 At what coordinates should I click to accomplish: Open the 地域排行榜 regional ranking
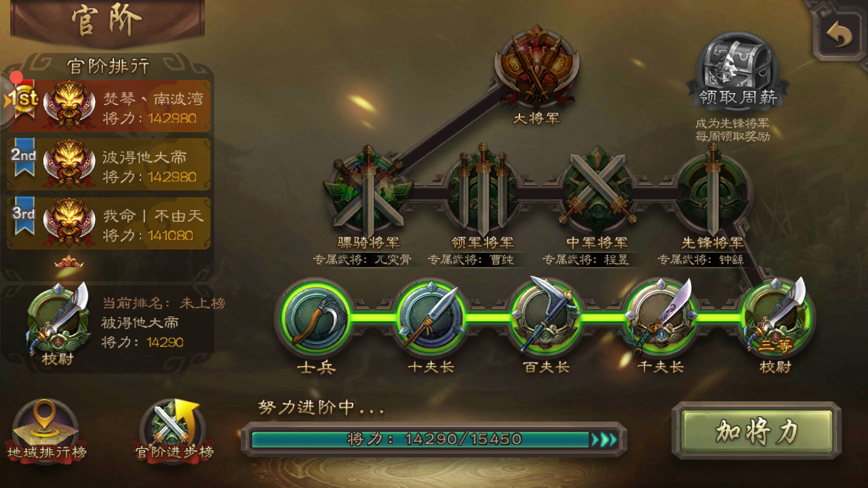[x=46, y=431]
